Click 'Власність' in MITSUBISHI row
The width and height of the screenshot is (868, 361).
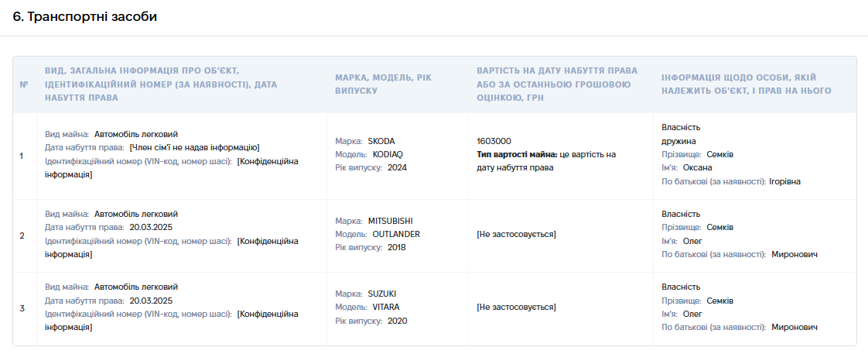pyautogui.click(x=681, y=214)
